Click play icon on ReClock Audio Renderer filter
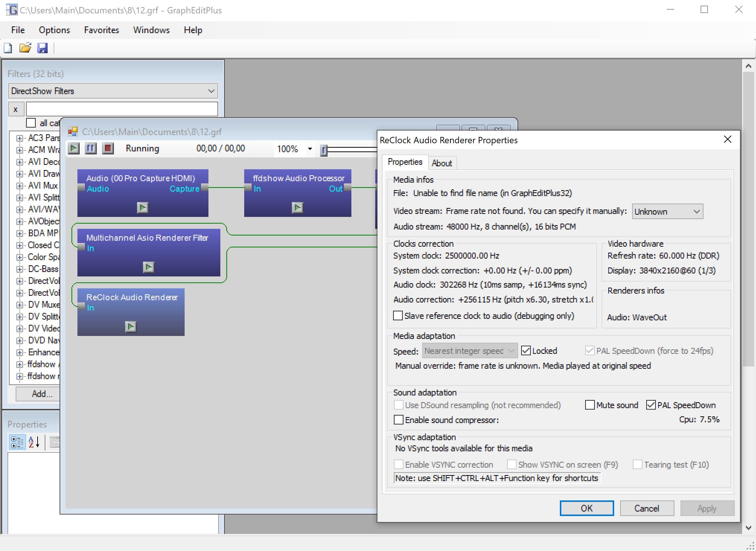The image size is (756, 551). click(x=131, y=327)
